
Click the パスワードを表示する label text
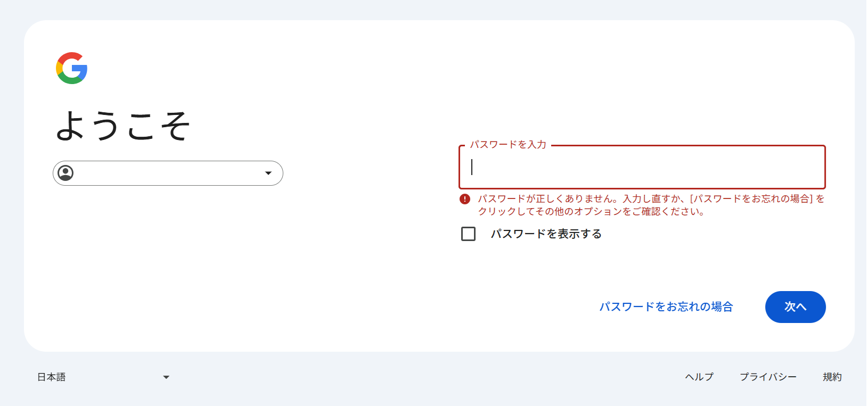[546, 234]
